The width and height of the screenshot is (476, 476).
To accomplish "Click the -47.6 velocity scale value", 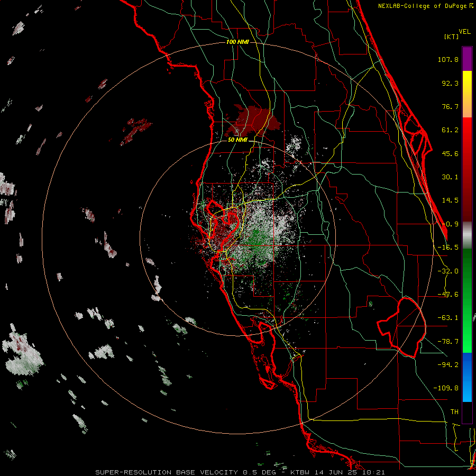I will click(448, 295).
